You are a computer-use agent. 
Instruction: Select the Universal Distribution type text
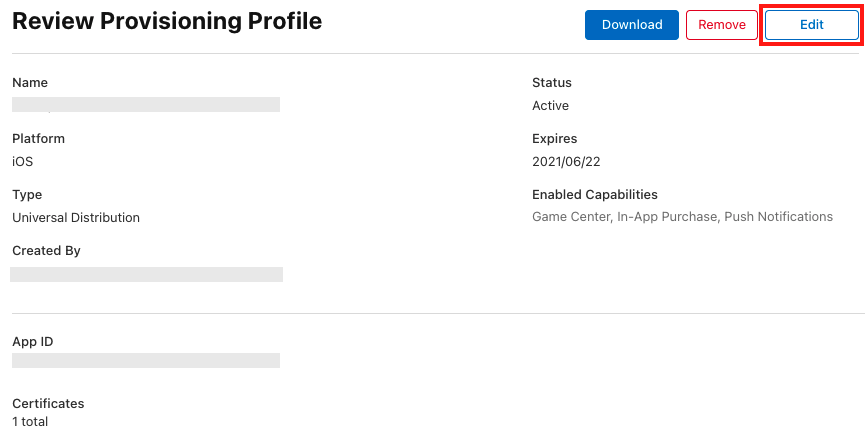(x=76, y=217)
